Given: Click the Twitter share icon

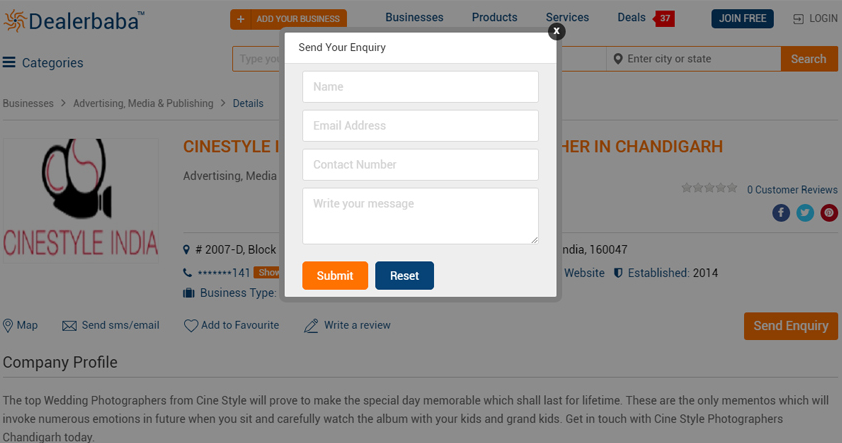Looking at the screenshot, I should click(805, 213).
